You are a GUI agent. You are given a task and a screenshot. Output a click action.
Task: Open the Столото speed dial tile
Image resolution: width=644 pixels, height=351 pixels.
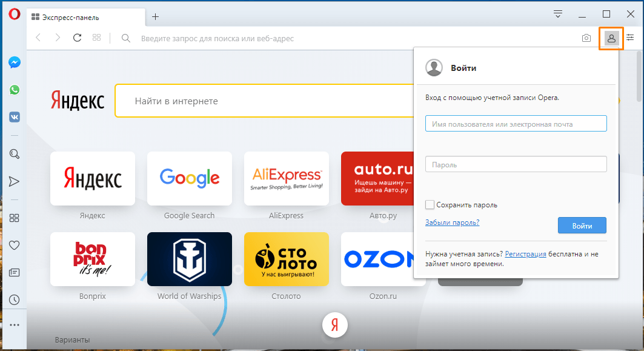[x=287, y=259]
